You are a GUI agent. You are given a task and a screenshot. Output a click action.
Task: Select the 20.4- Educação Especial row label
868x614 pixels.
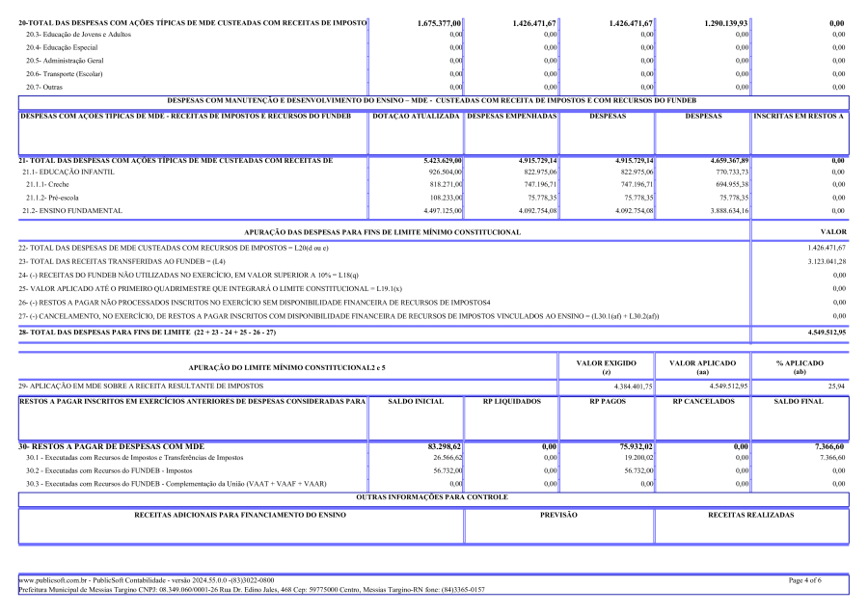point(60,47)
